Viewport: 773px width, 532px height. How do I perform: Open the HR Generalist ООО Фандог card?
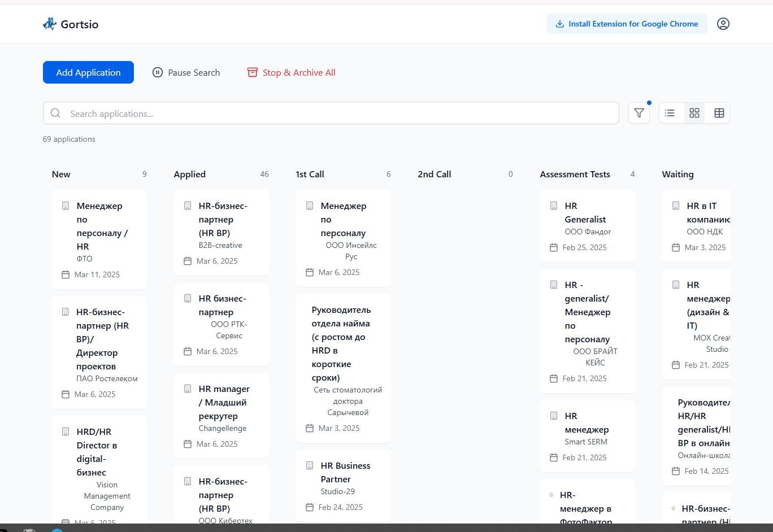(587, 226)
